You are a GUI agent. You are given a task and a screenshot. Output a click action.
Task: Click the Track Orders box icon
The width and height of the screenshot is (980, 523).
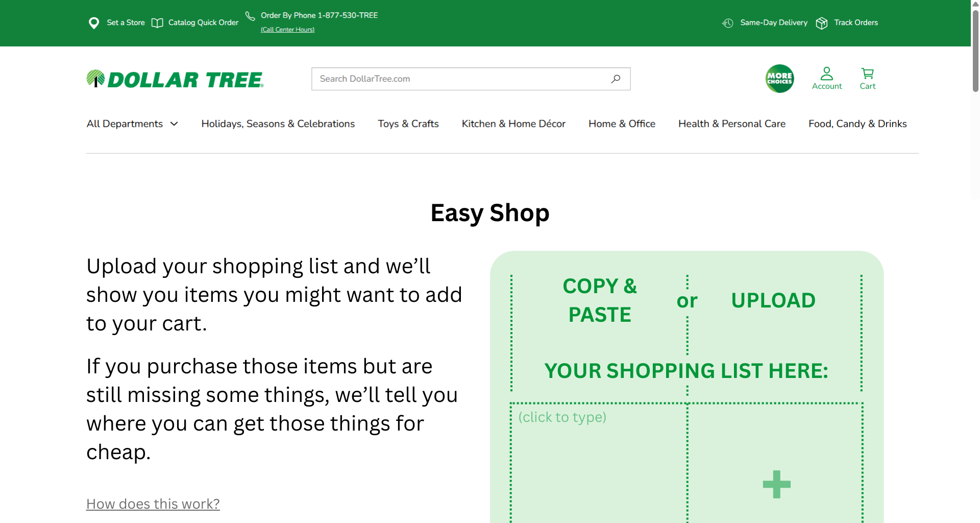point(822,23)
